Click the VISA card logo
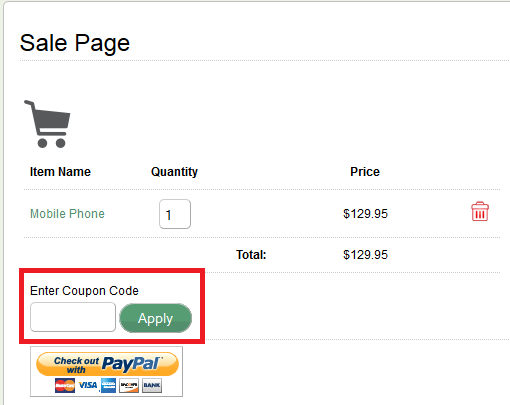510x405 pixels. 88,386
